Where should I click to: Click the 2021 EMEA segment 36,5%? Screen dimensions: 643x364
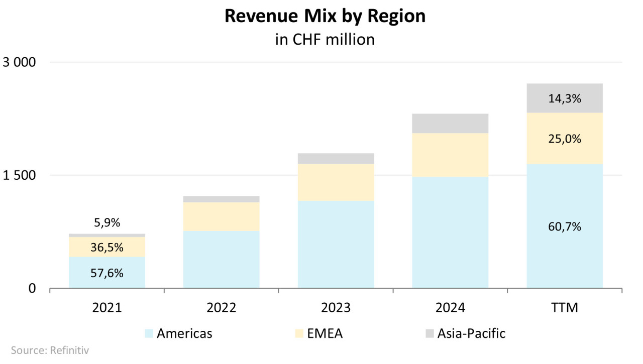[x=107, y=247]
